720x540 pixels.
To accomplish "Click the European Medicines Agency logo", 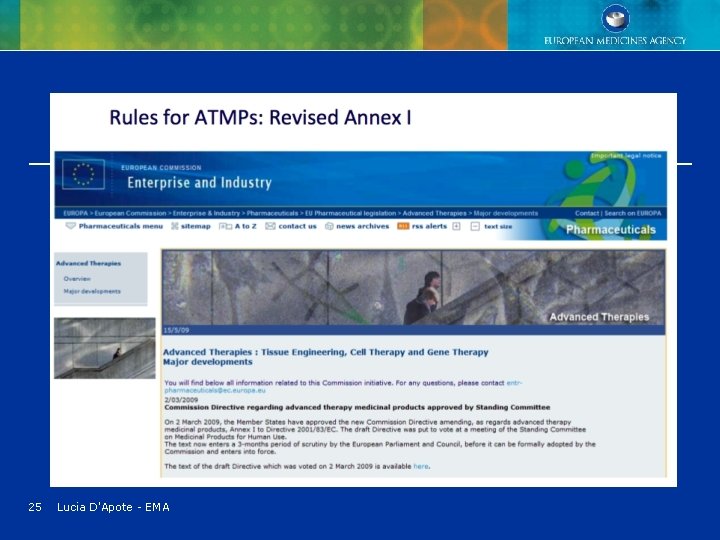I will pyautogui.click(x=615, y=25).
